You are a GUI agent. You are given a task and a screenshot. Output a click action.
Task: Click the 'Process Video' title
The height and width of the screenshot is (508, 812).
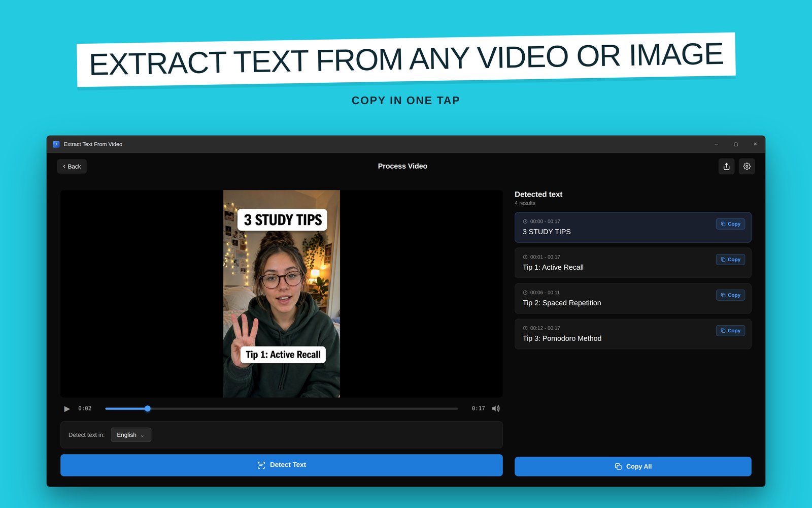[402, 166]
